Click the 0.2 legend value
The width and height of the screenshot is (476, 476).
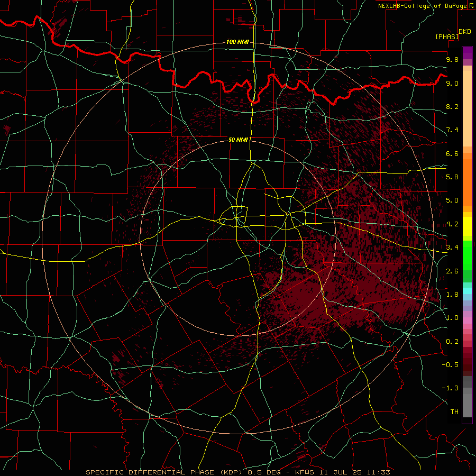point(452,342)
